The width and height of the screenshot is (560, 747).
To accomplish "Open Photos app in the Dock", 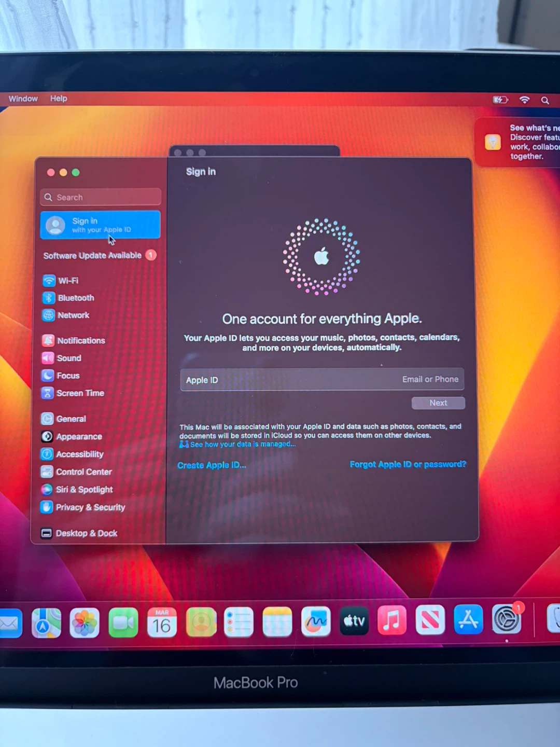I will coord(85,622).
